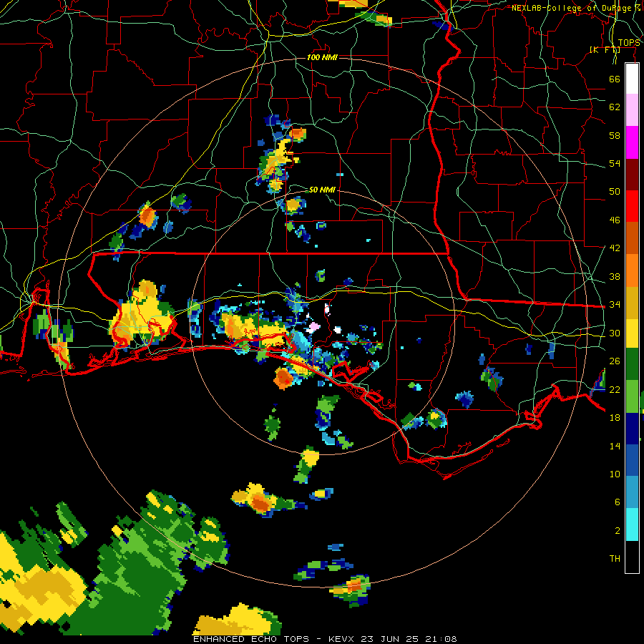
Task: Click the "KEVX" station identifier
Action: [341, 639]
